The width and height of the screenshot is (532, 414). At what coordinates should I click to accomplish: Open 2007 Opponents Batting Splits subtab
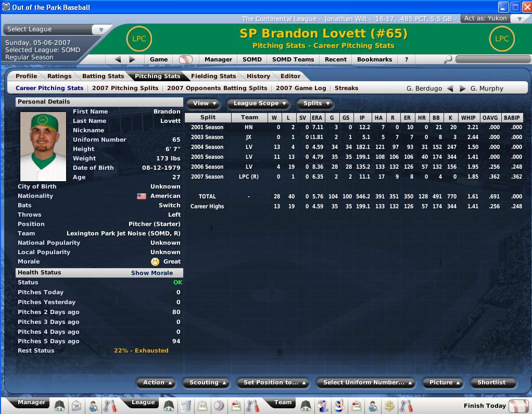tap(217, 88)
